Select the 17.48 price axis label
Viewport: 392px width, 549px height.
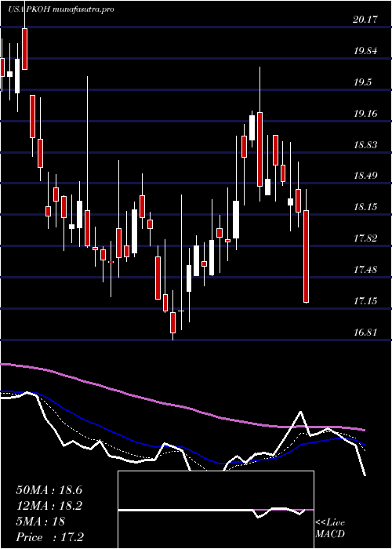pos(365,270)
